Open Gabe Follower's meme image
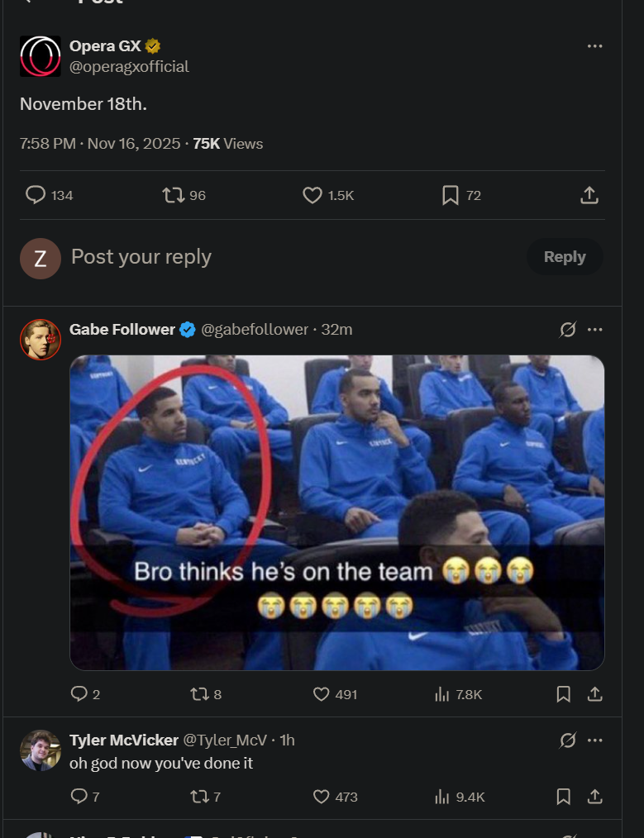The image size is (644, 838). (x=336, y=512)
